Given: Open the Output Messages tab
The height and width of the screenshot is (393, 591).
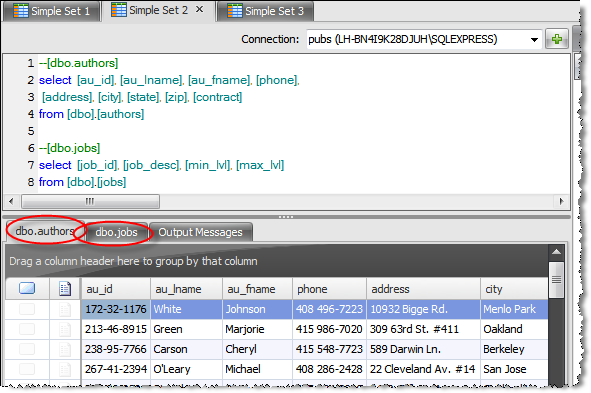Looking at the screenshot, I should 200,232.
